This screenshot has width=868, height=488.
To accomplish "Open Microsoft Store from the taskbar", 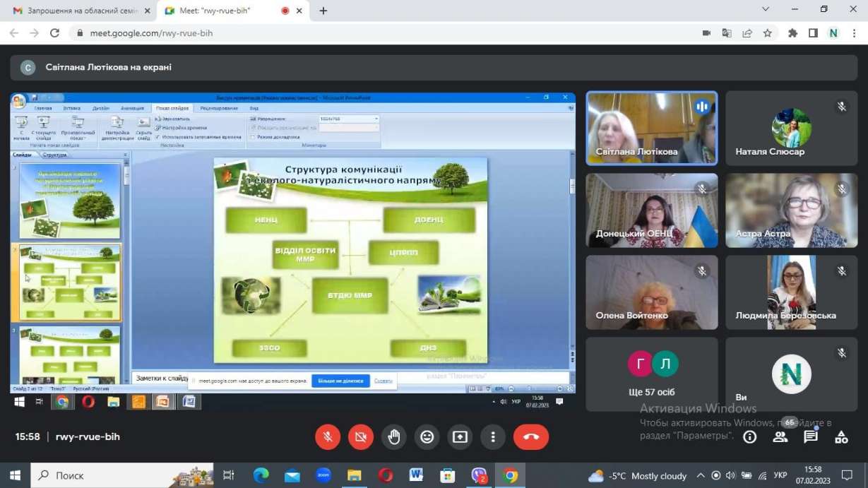I will [448, 475].
